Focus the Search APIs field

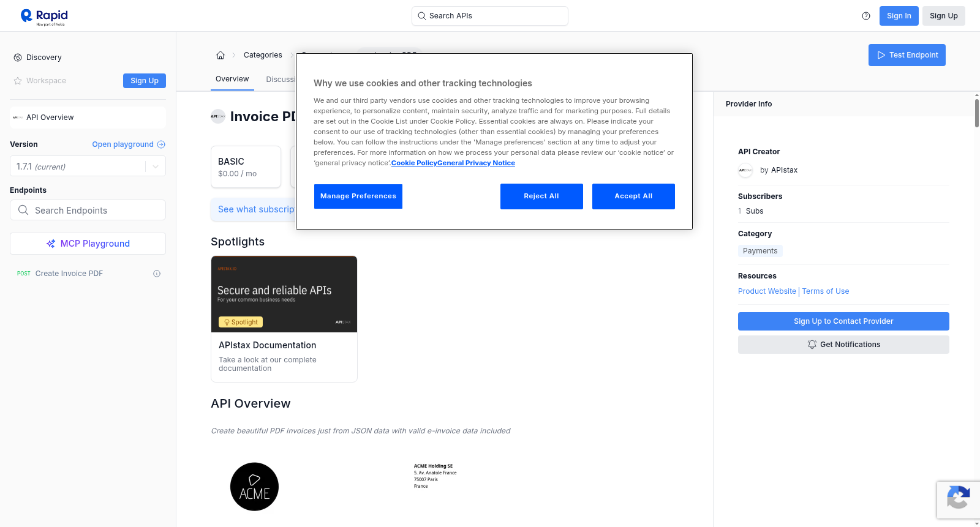click(x=490, y=16)
